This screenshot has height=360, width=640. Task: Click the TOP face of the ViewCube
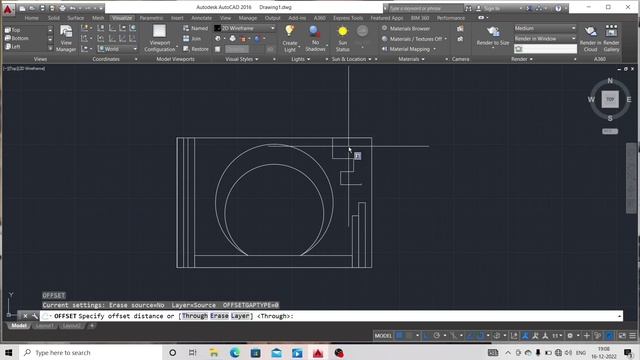pos(610,99)
